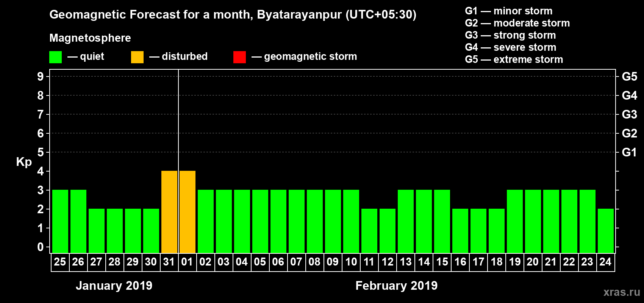Click the 'G5 — extreme storm' legend text
644x303 pixels.
(x=514, y=59)
